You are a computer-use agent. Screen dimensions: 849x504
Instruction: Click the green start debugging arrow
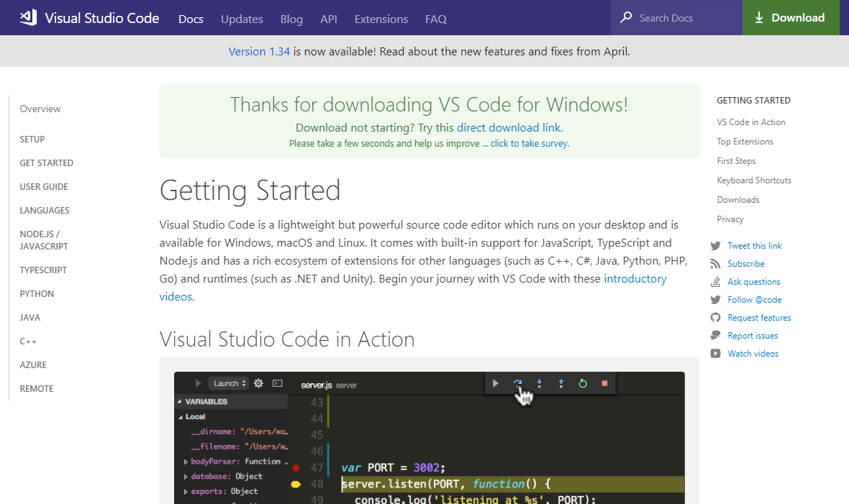pos(198,383)
